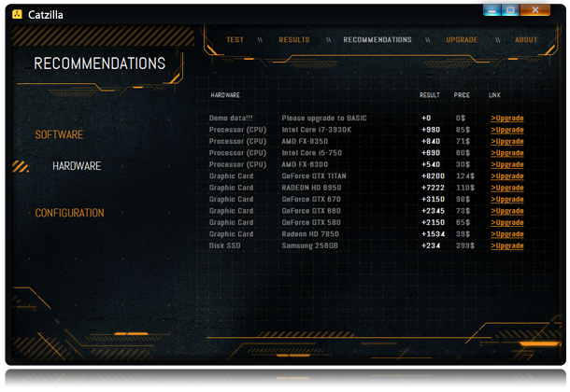Viewport: 570px width, 392px height.
Task: Open CONFIGURATION in the left sidebar
Action: pyautogui.click(x=69, y=213)
